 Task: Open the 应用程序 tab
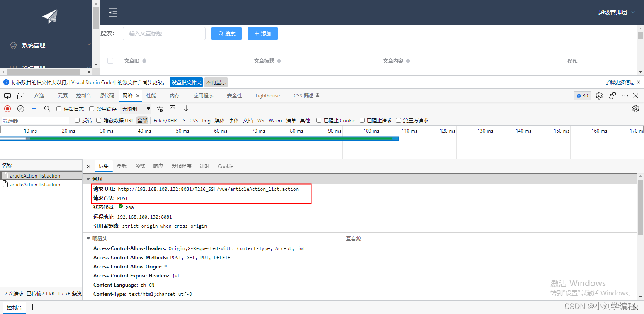pos(203,96)
